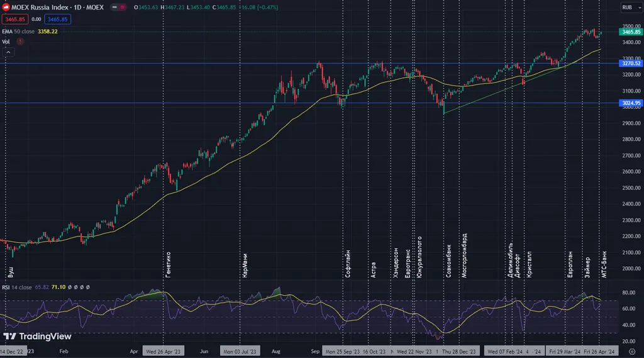Select the МТС-Банк vertical line label
The width and height of the screenshot is (644, 358).
click(604, 264)
